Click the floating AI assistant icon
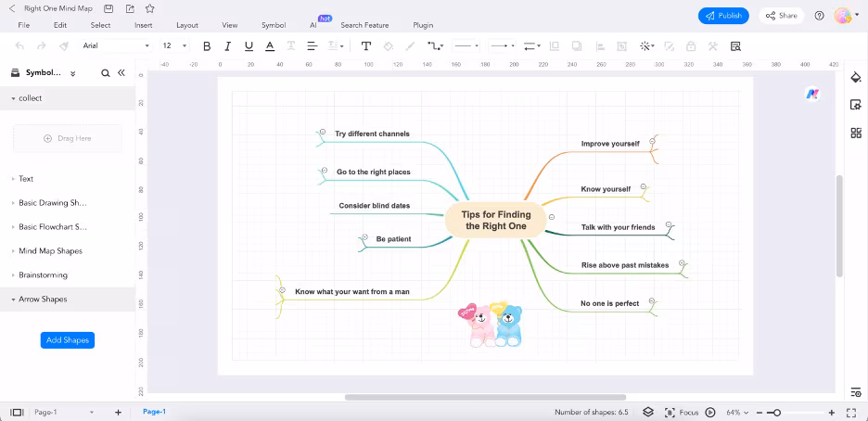868x421 pixels. 812,94
